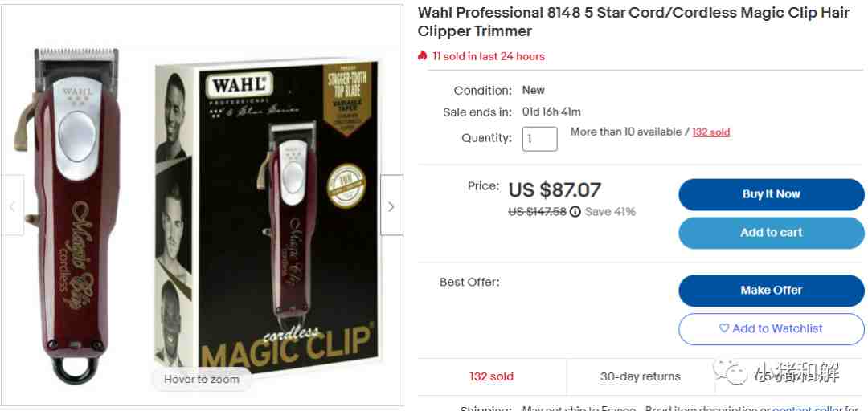
Task: Click the red clipper product photo
Action: tap(69, 216)
